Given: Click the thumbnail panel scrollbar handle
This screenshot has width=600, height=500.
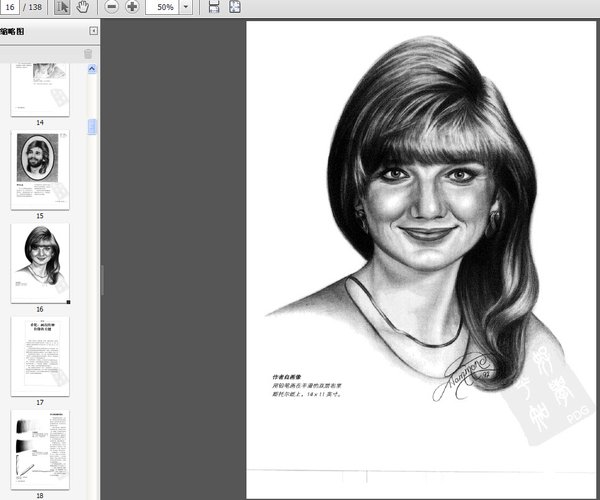Looking at the screenshot, I should 93,127.
